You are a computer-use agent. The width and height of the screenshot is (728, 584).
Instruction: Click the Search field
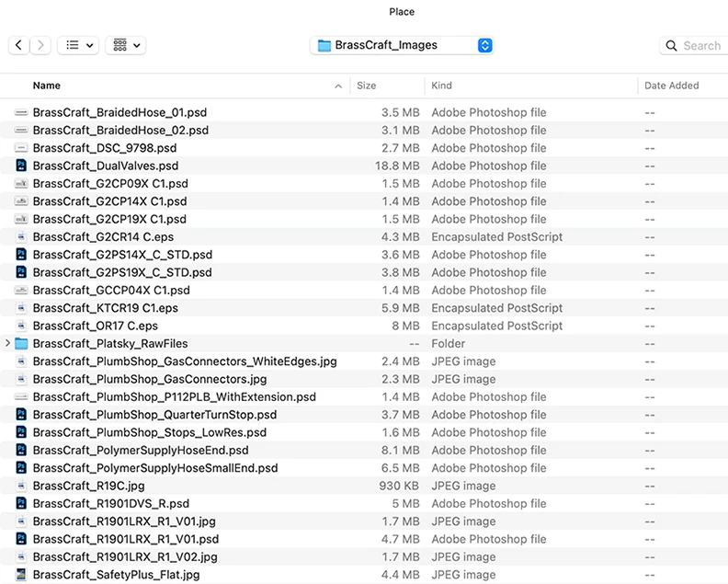(694, 46)
